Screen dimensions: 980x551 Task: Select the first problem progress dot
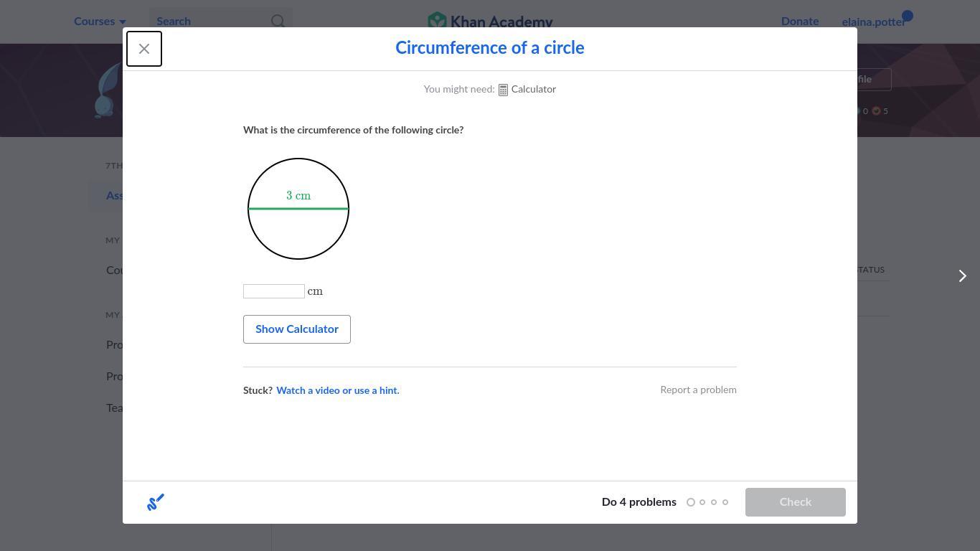pos(691,502)
